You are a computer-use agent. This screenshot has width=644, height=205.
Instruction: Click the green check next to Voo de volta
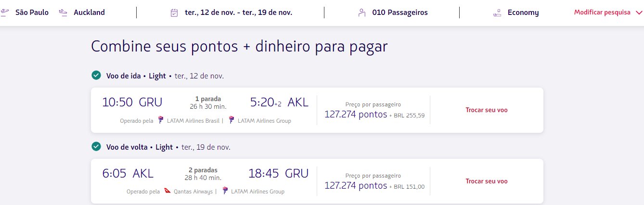click(96, 147)
